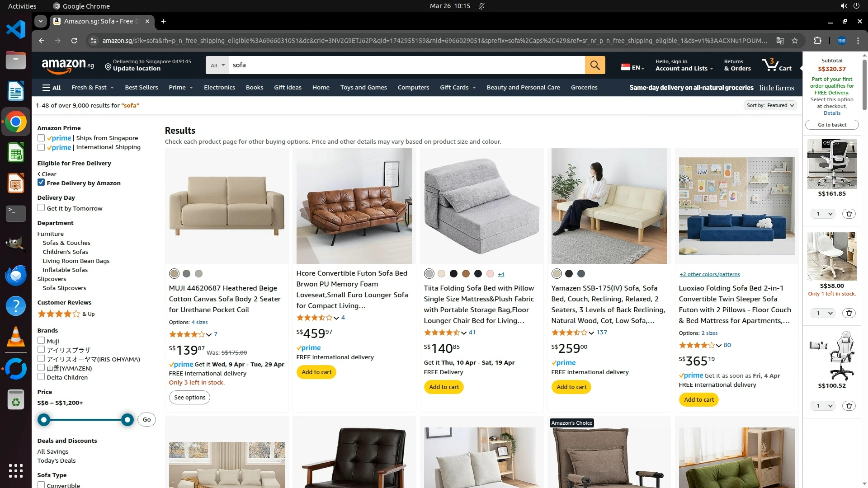Reload the page
The width and height of the screenshot is (868, 488).
pyautogui.click(x=74, y=41)
